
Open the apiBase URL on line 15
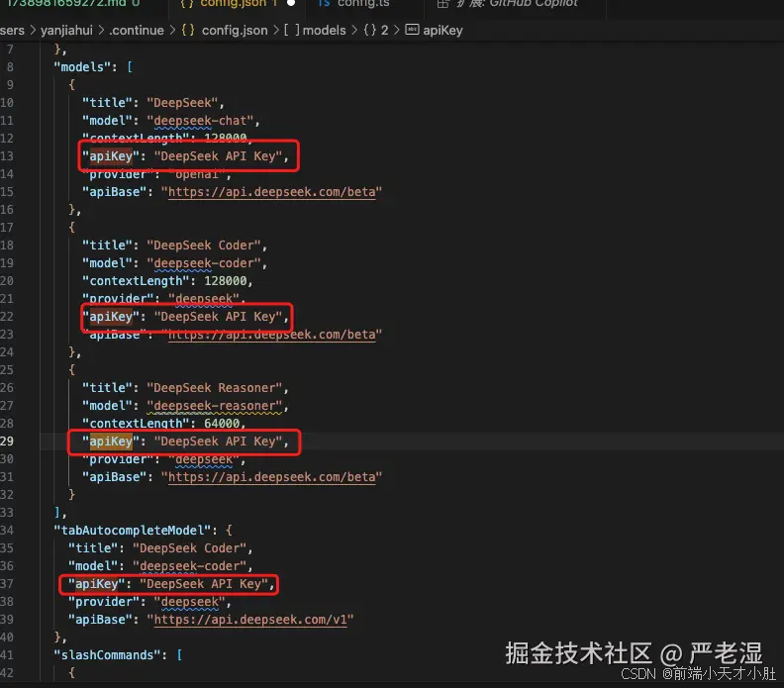(272, 192)
